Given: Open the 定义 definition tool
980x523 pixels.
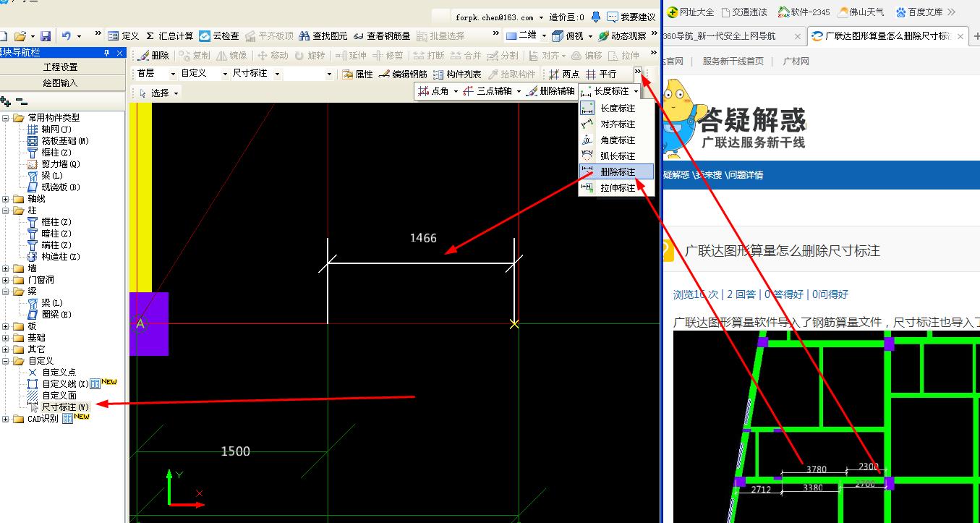Looking at the screenshot, I should (x=123, y=35).
